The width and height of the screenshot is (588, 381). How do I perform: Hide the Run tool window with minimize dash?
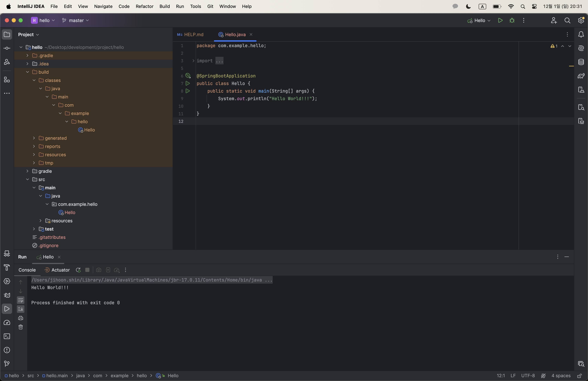pyautogui.click(x=567, y=257)
